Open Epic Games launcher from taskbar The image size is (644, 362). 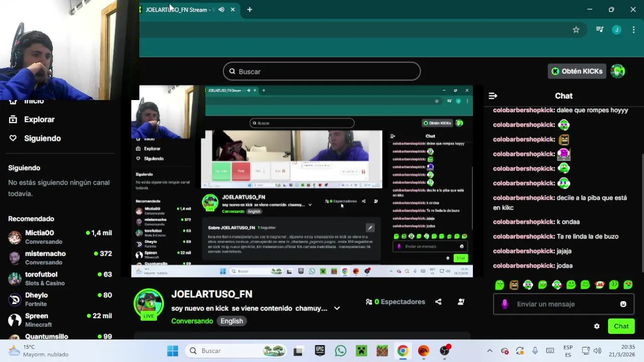[320, 351]
